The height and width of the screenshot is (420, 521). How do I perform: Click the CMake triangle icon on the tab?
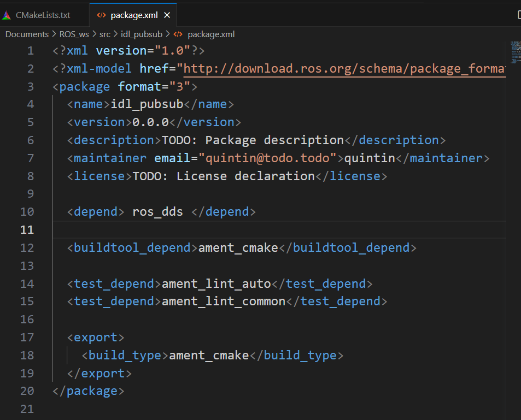(x=7, y=15)
